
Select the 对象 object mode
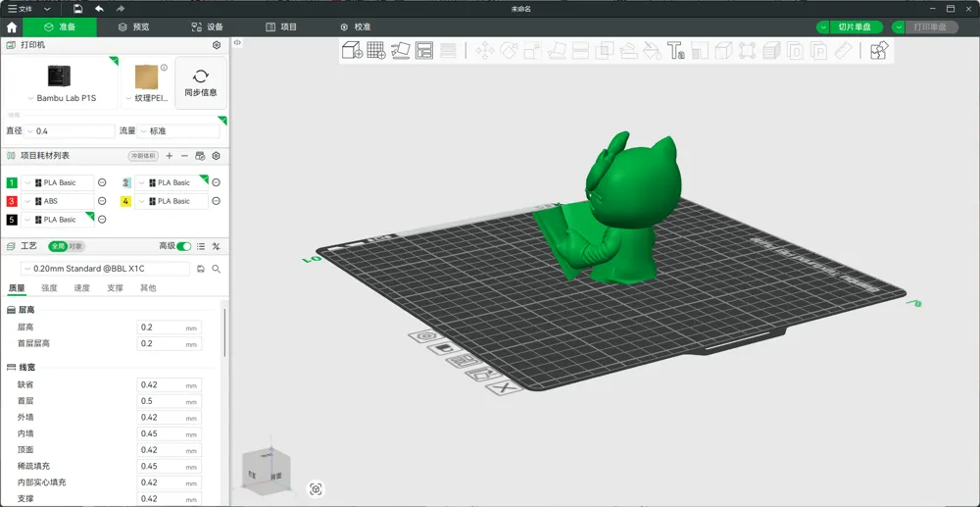[x=75, y=246]
